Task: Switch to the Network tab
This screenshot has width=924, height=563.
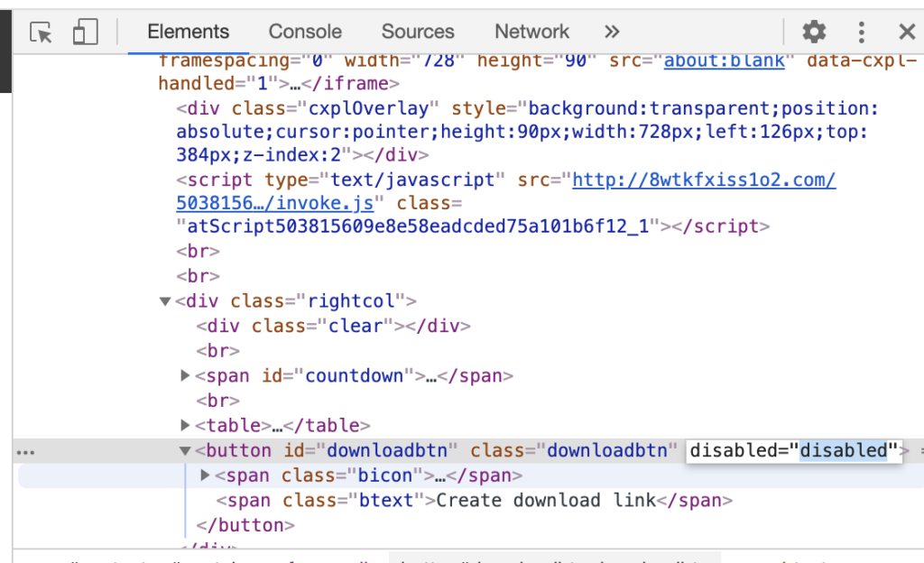Action: coord(531,32)
